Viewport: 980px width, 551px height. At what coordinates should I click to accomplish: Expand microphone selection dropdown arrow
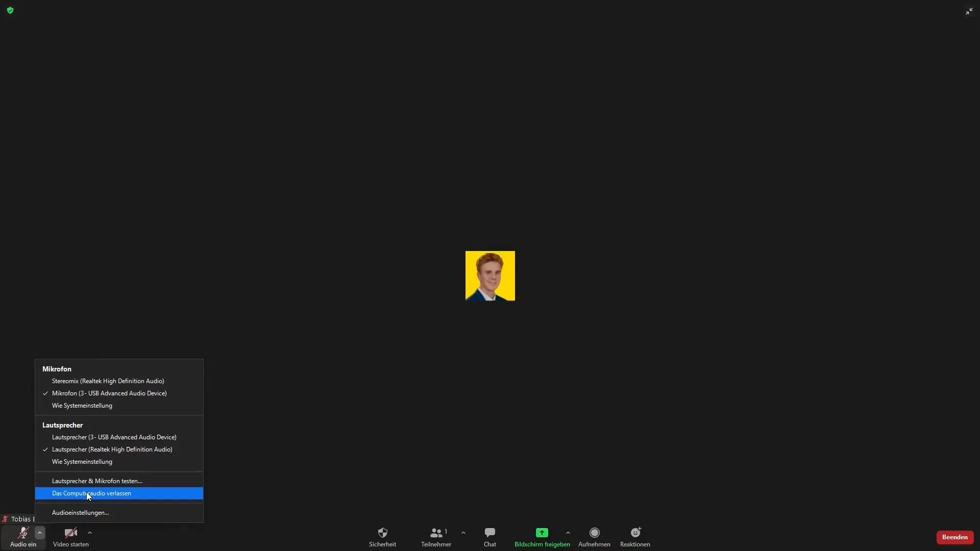(39, 533)
